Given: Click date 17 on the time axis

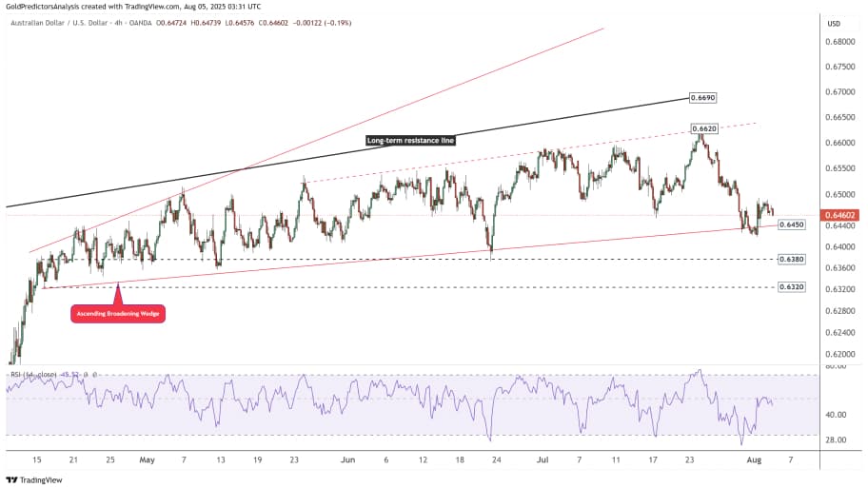Looking at the screenshot, I should (653, 459).
